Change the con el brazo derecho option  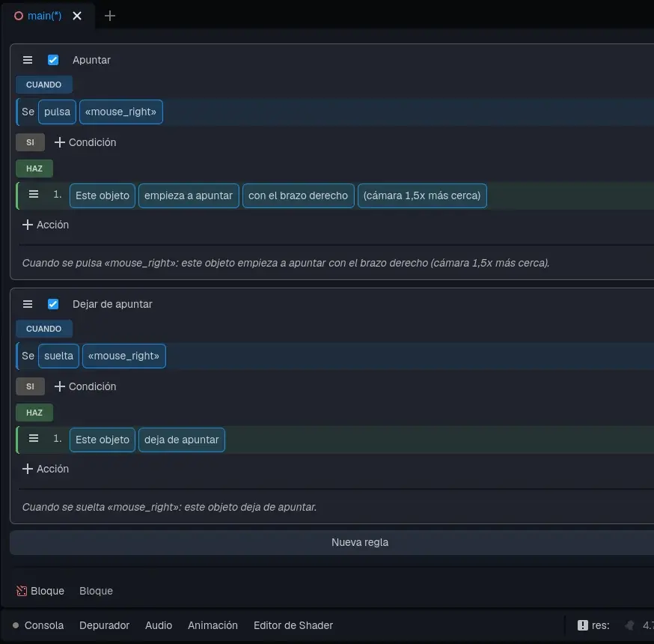point(298,195)
